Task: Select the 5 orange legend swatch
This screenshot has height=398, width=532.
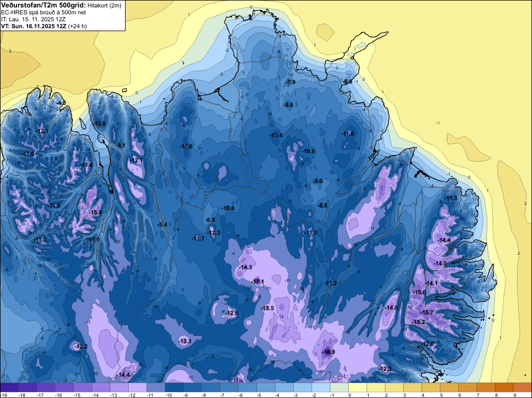Action: 449,387
